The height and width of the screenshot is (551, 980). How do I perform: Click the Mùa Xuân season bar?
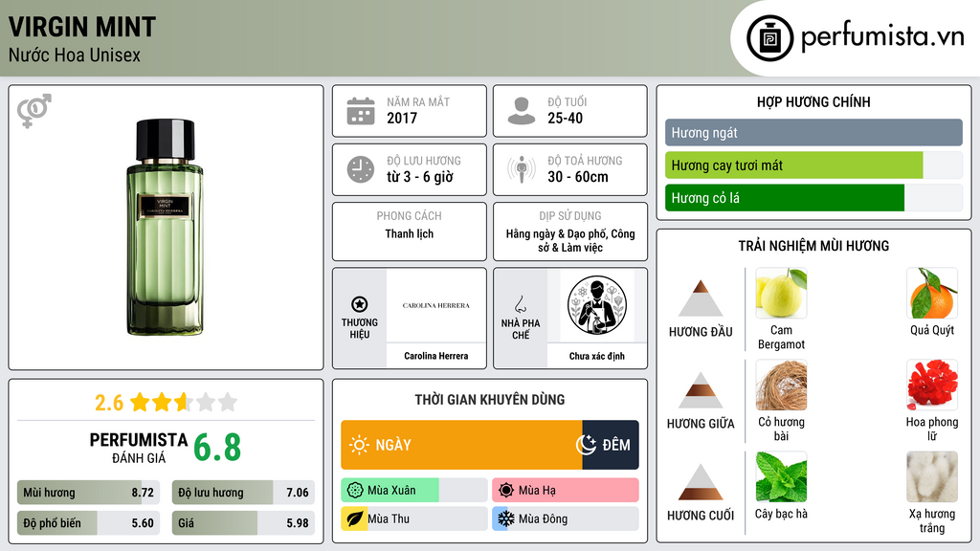tap(414, 491)
